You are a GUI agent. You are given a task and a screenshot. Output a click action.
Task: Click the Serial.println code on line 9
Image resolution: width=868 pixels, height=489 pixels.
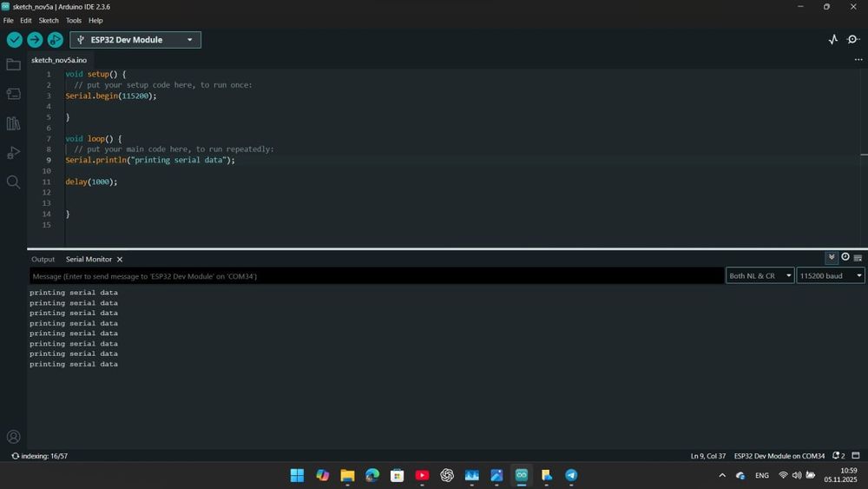point(150,160)
